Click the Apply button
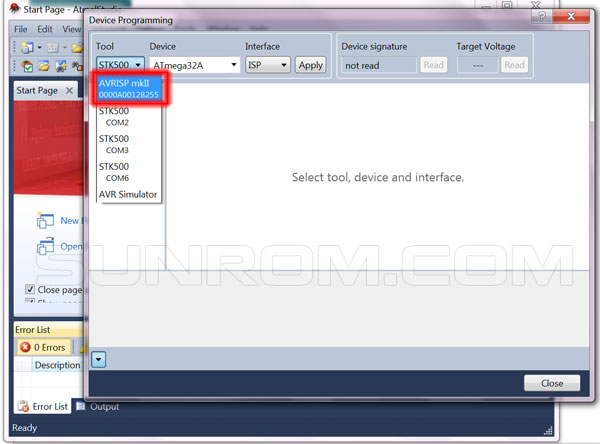Screen dimensions: 600x444 (x=311, y=65)
